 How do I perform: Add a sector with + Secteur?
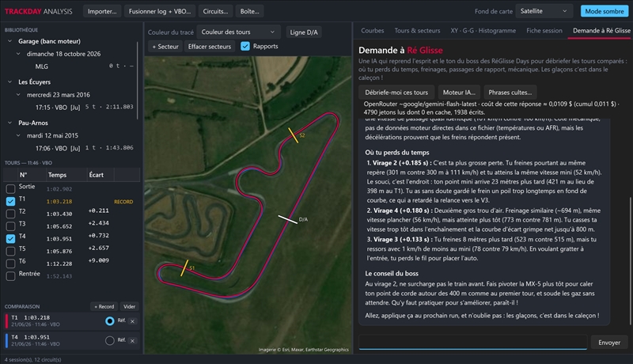[x=165, y=47]
